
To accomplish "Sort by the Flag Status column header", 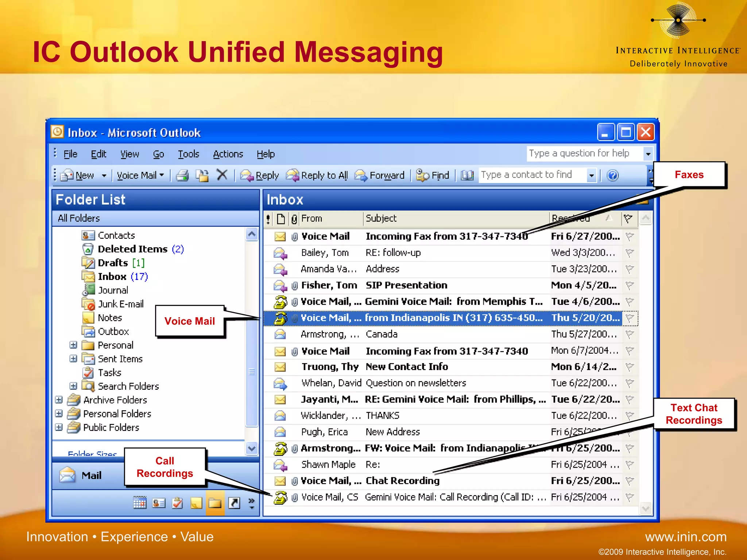I will click(628, 219).
